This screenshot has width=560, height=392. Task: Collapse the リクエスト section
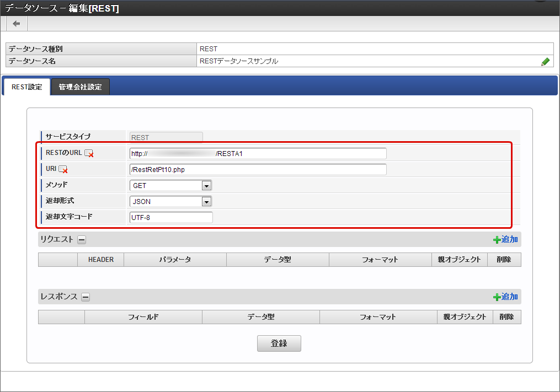(82, 240)
